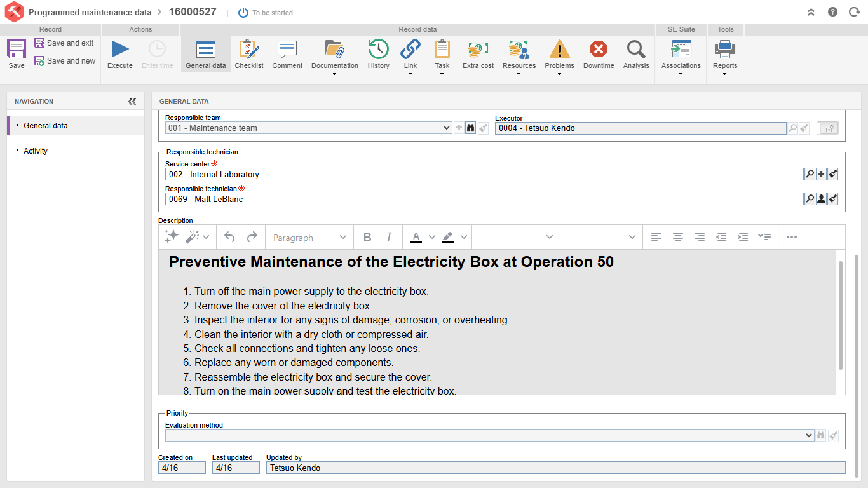
Task: Apply the font color swatch
Action: [416, 237]
